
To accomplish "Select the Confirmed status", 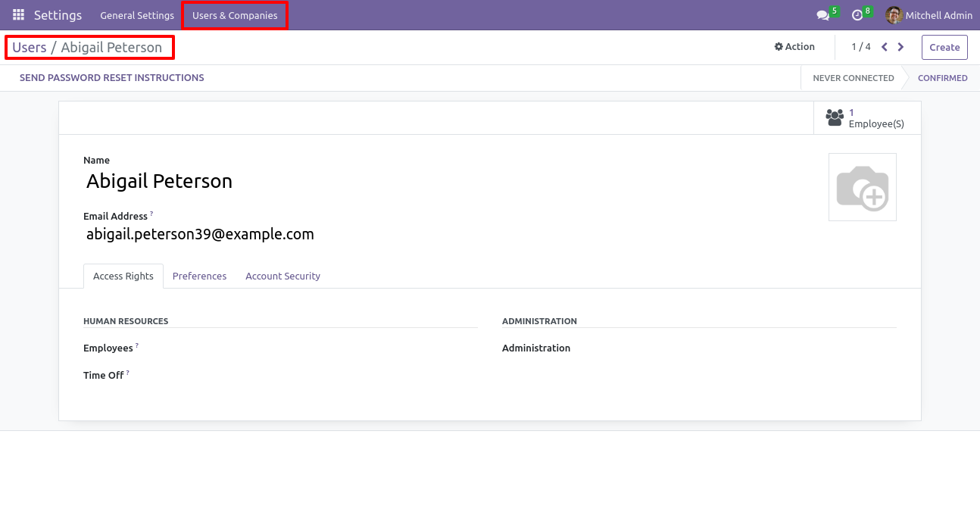I will click(942, 78).
